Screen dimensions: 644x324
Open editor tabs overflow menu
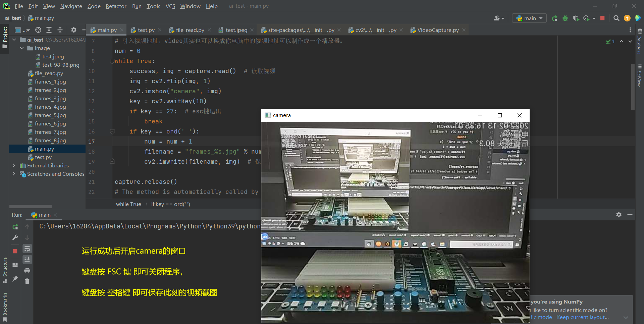point(630,30)
